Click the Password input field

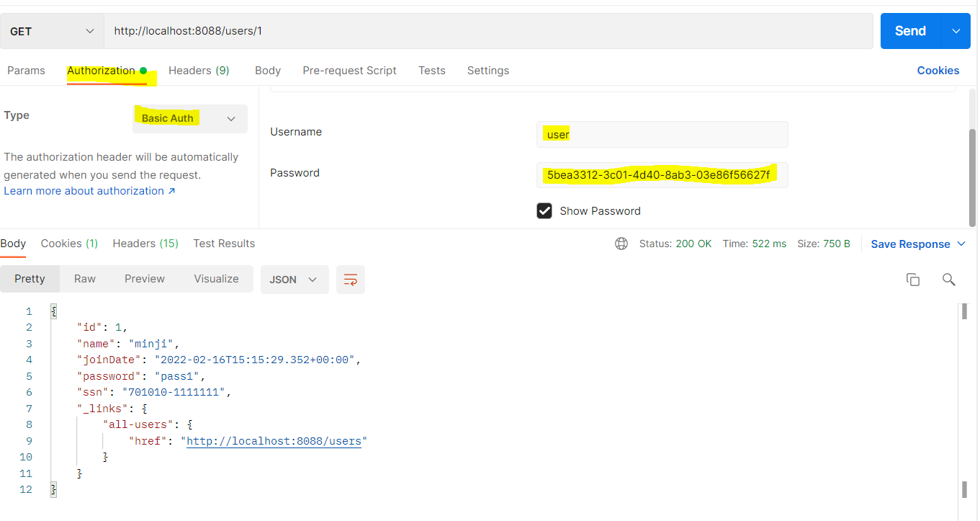[x=662, y=175]
